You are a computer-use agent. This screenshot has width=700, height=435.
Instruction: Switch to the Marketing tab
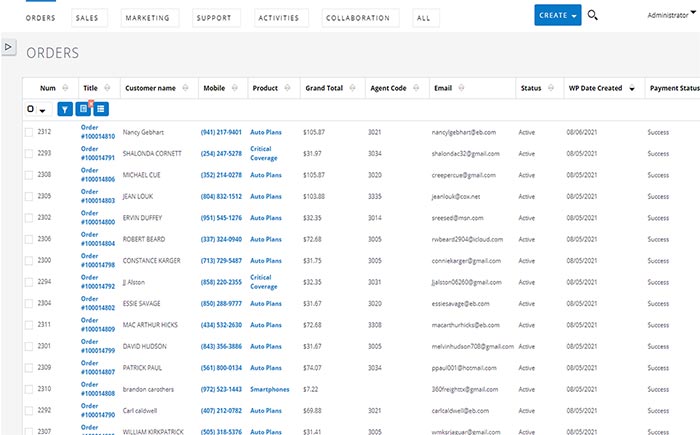tap(148, 18)
